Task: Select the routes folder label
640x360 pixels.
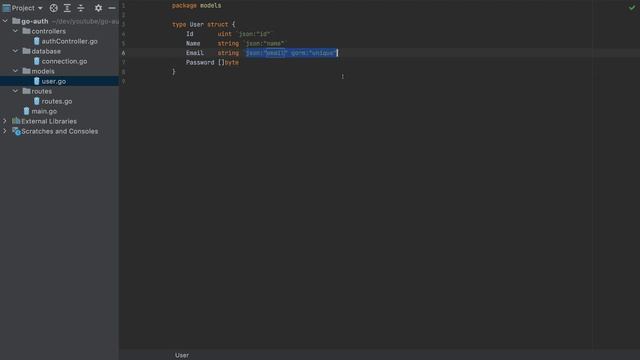Action: (x=42, y=91)
